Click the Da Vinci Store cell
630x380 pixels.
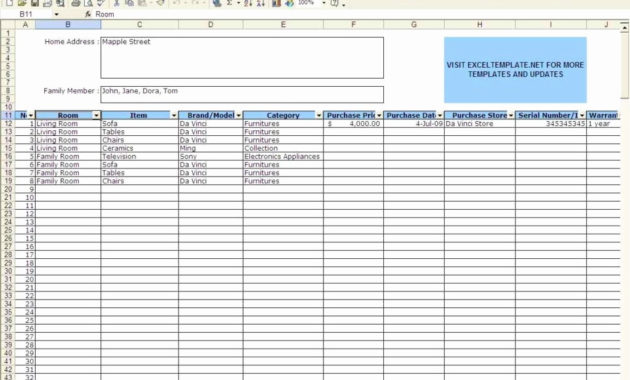point(480,124)
